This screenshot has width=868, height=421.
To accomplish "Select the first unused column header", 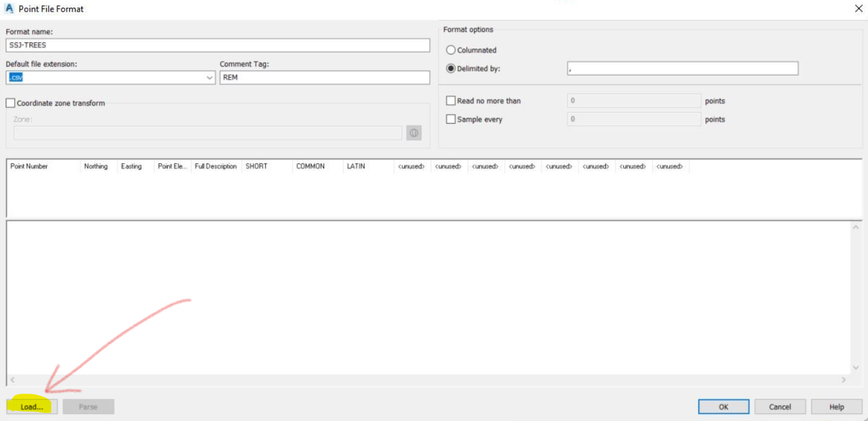I will coord(411,166).
